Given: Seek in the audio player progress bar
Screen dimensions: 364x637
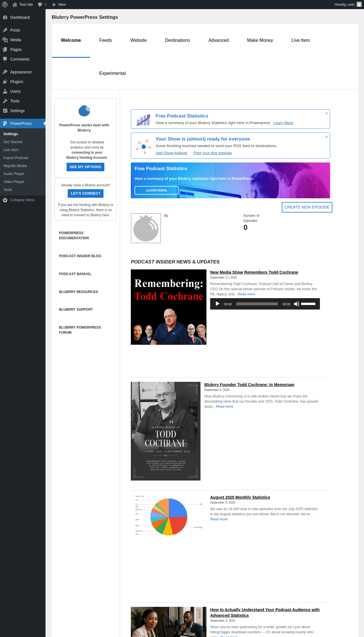Looking at the screenshot, I should pyautogui.click(x=257, y=304).
